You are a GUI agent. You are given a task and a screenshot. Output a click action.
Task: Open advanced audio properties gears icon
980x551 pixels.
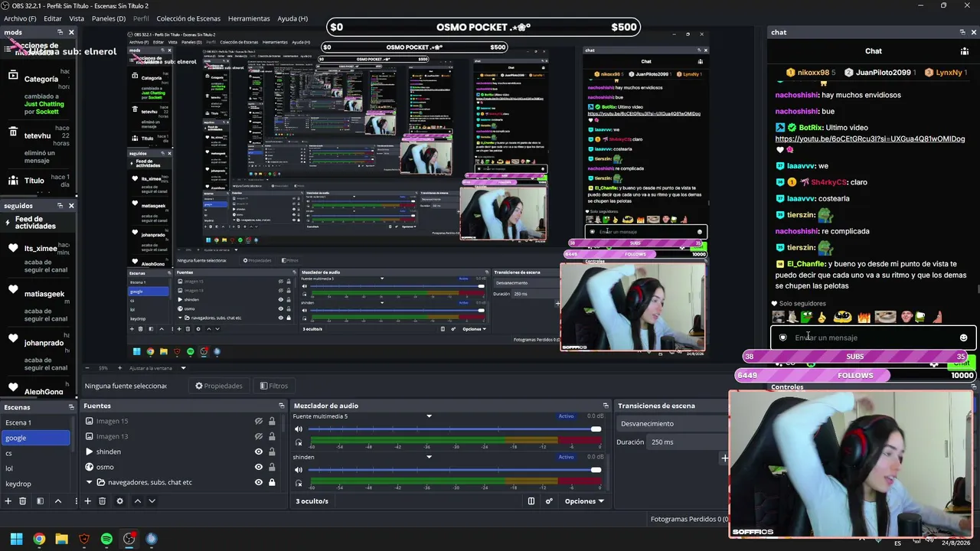[549, 501]
